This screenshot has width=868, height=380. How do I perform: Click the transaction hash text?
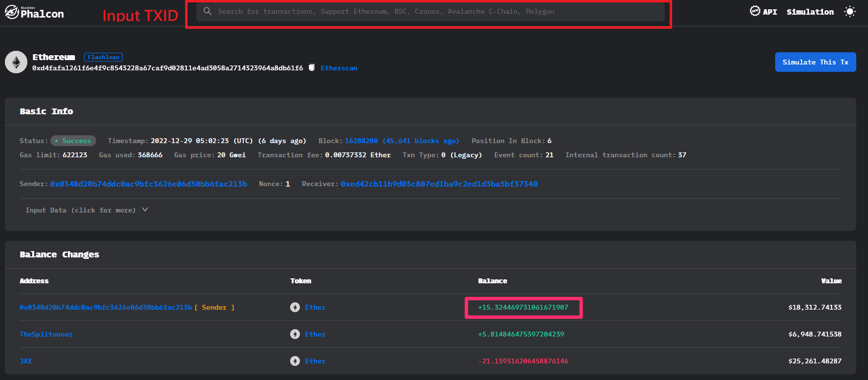coord(168,68)
